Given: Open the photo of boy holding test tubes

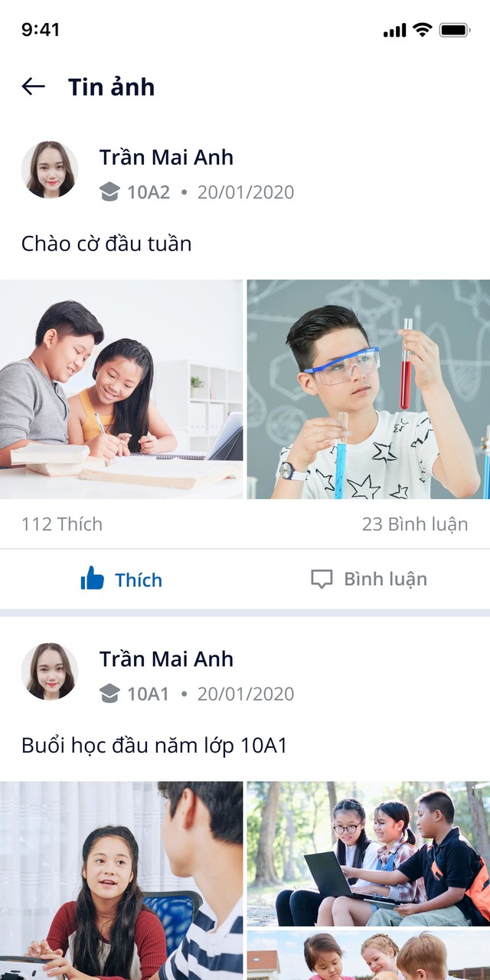Looking at the screenshot, I should click(368, 389).
